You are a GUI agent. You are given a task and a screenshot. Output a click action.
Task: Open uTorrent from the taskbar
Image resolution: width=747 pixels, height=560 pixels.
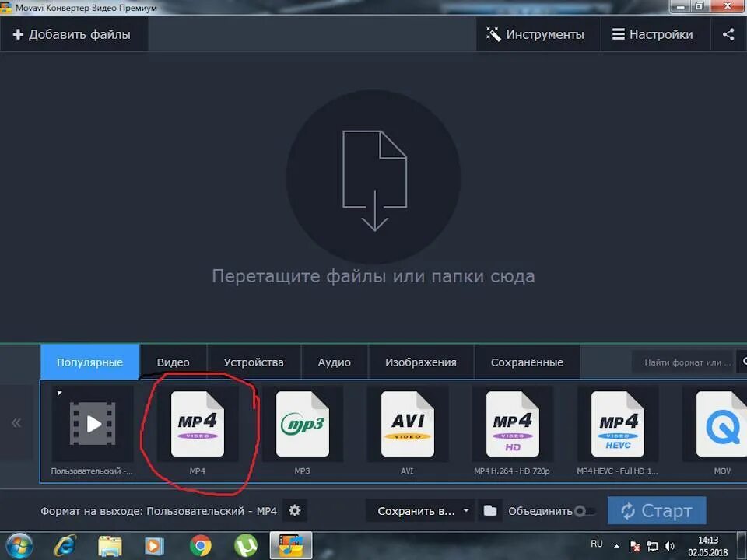point(246,546)
